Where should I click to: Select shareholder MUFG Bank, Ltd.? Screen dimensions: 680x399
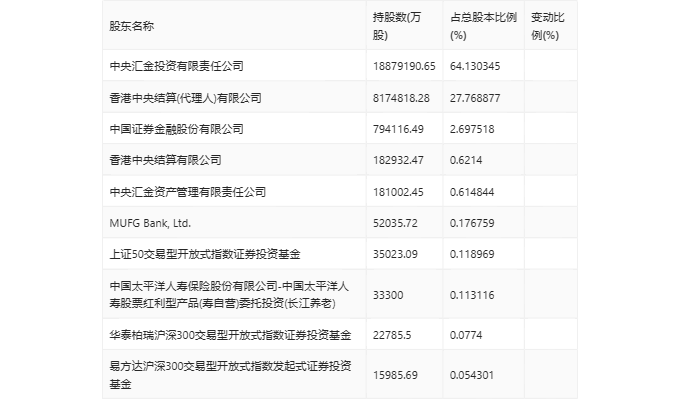point(150,223)
